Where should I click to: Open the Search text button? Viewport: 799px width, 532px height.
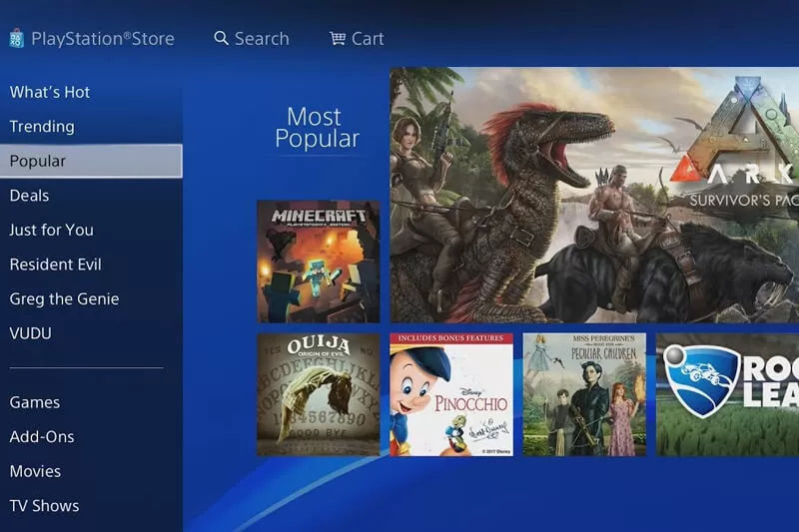262,39
